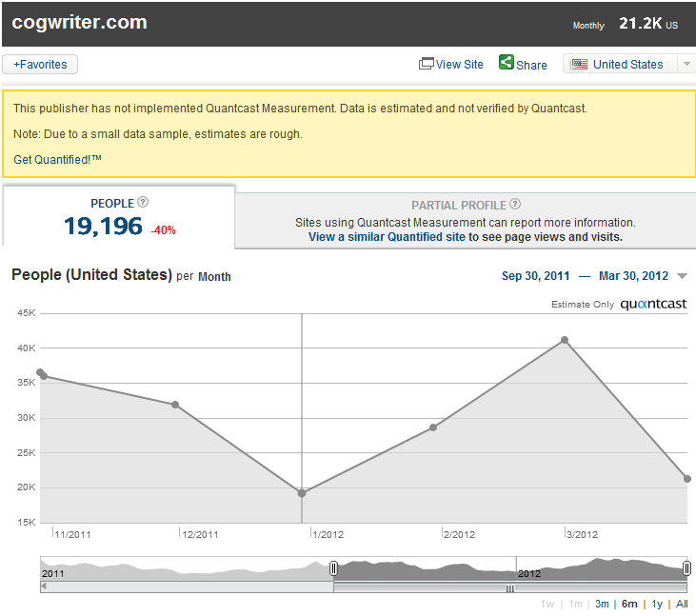Select the PEOPLE tab

pos(119,216)
